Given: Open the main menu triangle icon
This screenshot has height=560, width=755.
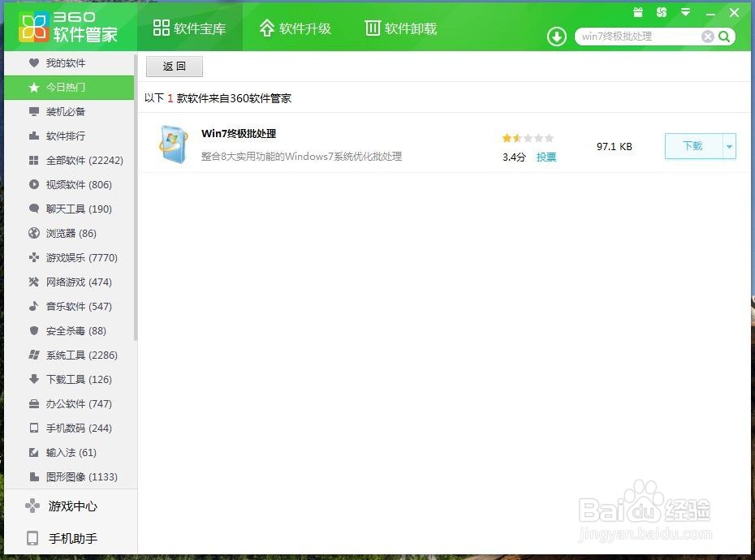Looking at the screenshot, I should point(686,12).
